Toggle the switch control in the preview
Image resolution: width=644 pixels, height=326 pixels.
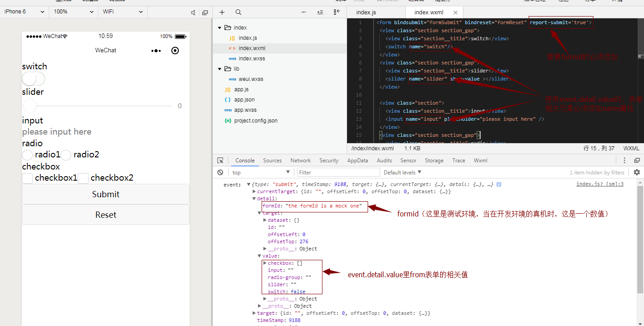(34, 78)
